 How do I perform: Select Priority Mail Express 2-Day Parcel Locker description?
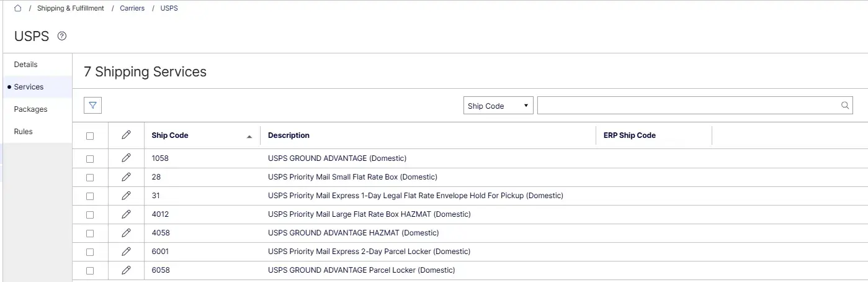pyautogui.click(x=369, y=252)
